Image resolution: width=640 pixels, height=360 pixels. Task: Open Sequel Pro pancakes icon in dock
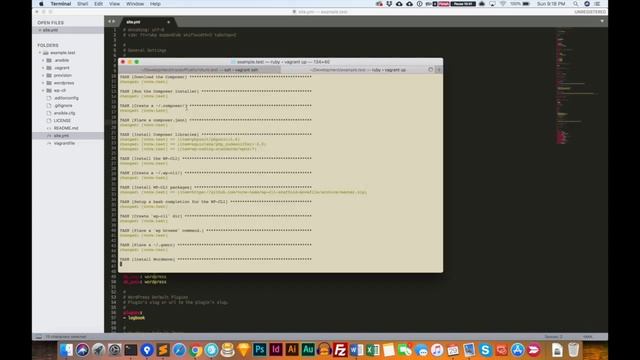227,350
